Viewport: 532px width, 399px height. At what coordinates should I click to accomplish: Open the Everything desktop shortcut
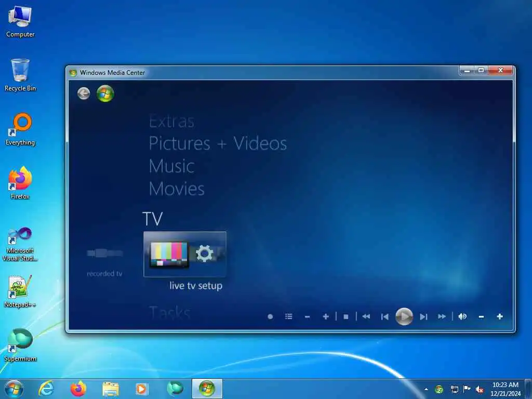20,129
